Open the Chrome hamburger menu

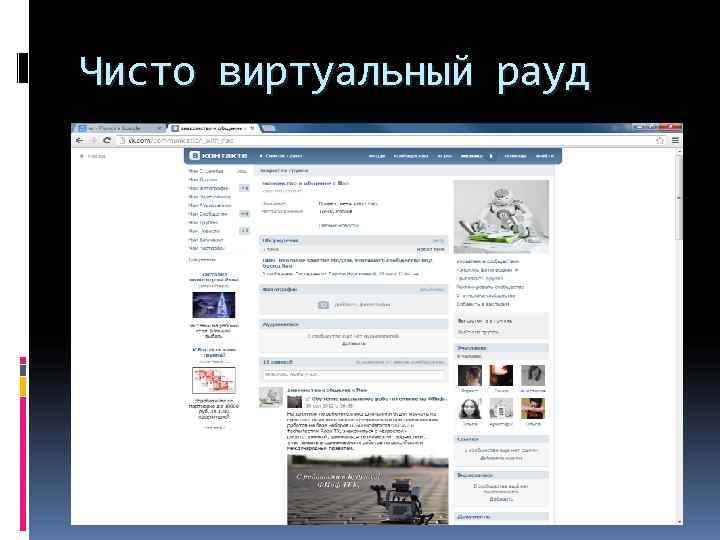coord(675,141)
